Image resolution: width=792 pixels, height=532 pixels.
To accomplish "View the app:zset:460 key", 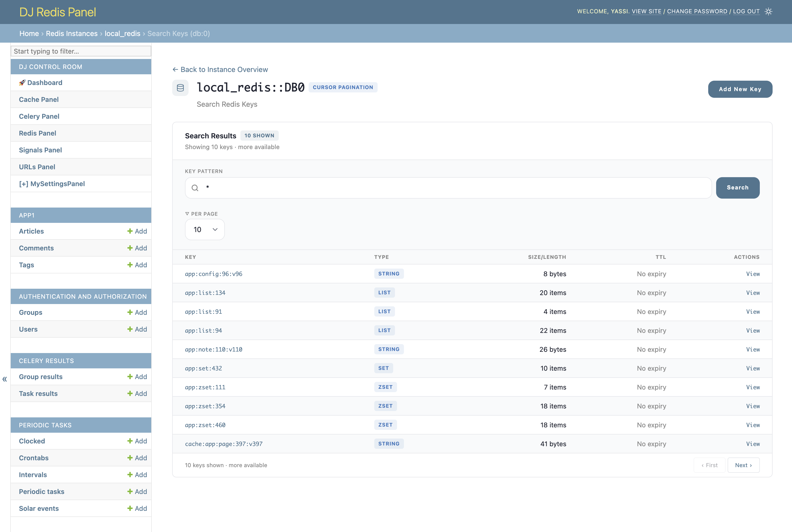I will coord(753,425).
